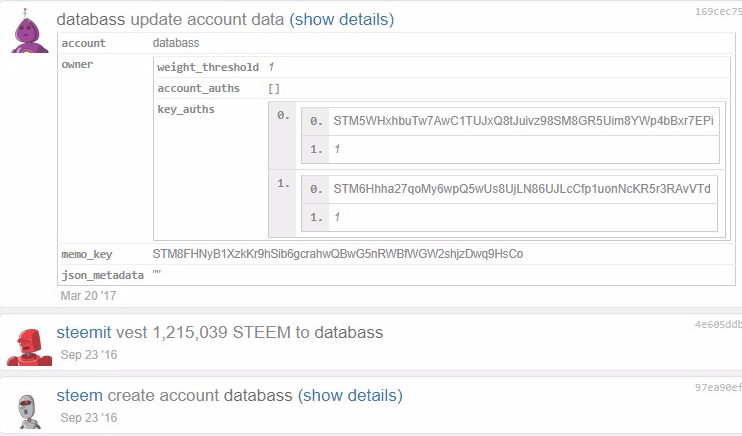Click the Sep 23 '16 date under create account
Screen dimensions: 742x436
point(89,418)
